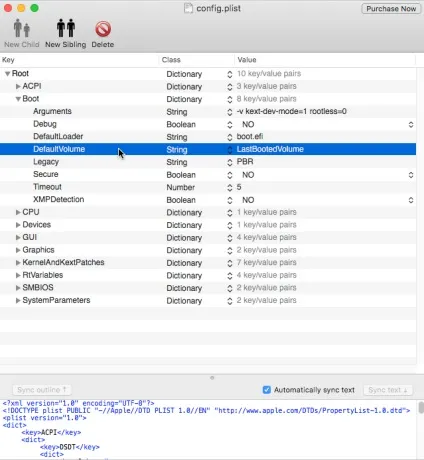424x460 pixels.
Task: Open class stepper for SMBIOS row
Action: pos(229,288)
